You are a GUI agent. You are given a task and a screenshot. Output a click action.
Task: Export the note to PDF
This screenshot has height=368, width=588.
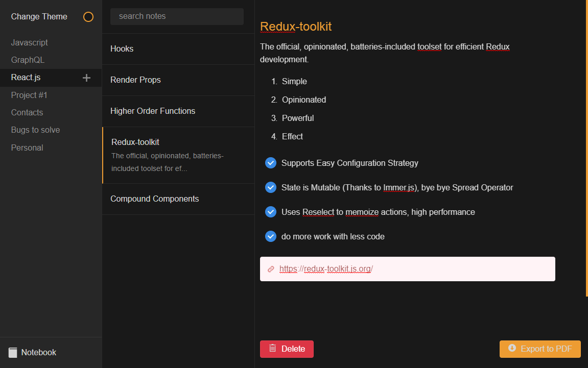540,349
